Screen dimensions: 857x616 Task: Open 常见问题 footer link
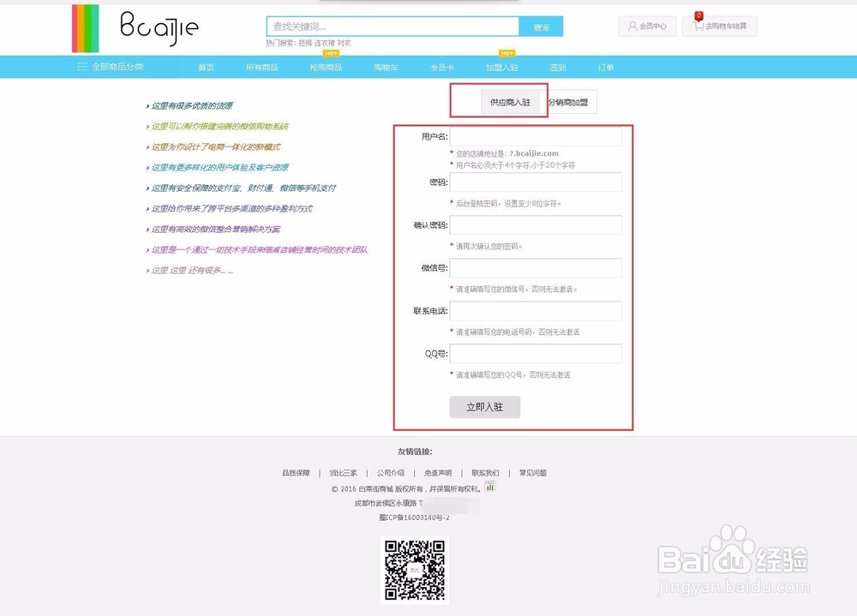533,473
